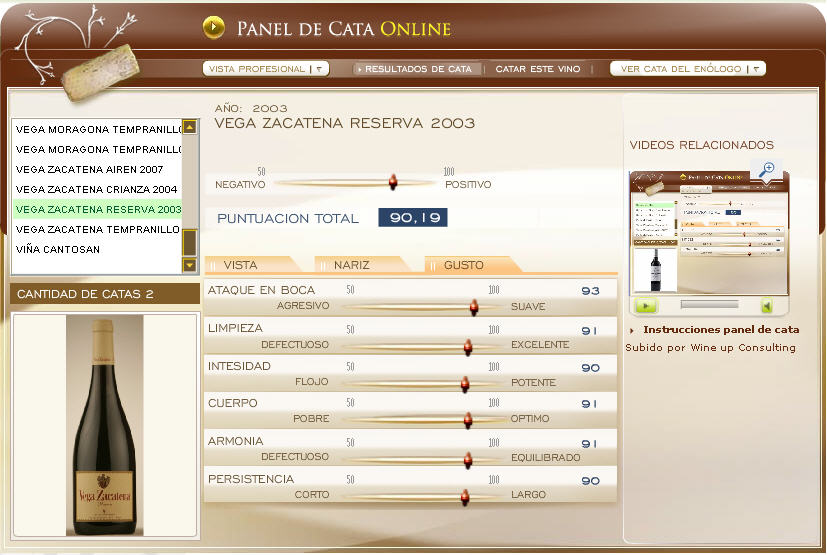The image size is (827, 555).
Task: Click the Negativo-Positivo overall slider handle
Action: click(x=393, y=182)
